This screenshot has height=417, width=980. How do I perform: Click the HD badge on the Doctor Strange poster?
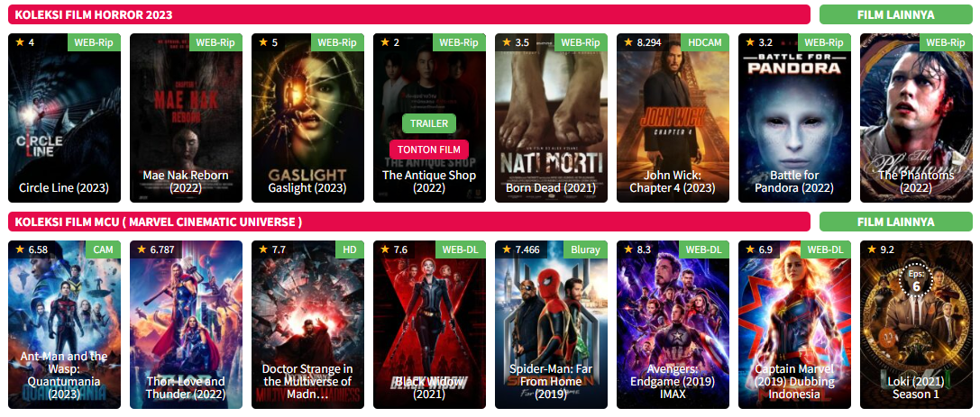point(350,249)
